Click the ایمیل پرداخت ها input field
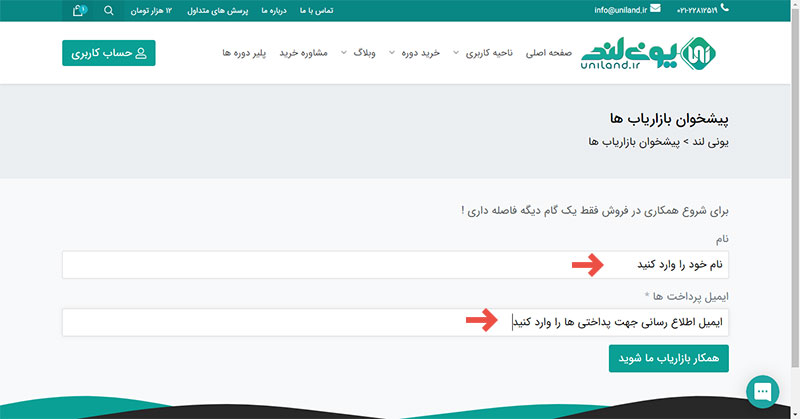Screen dimensions: 800x419 (x=395, y=323)
